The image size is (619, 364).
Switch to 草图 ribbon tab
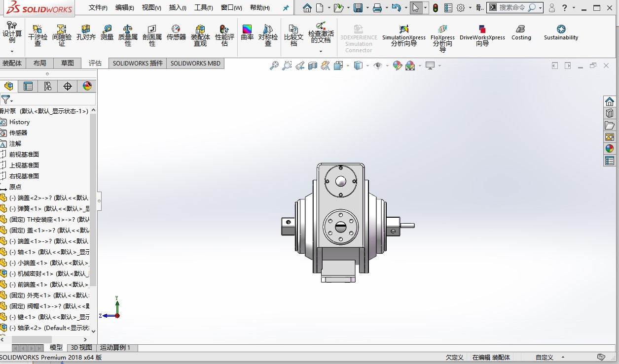tap(68, 63)
